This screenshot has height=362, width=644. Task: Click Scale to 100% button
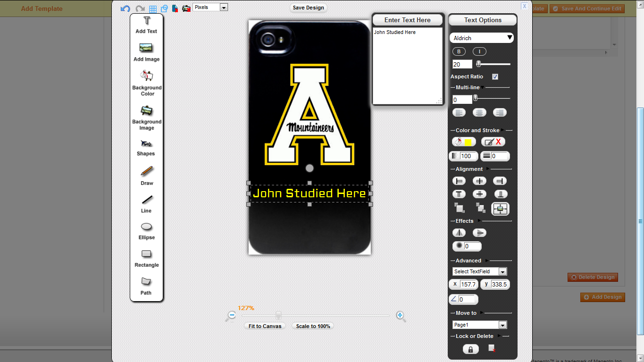pos(313,326)
